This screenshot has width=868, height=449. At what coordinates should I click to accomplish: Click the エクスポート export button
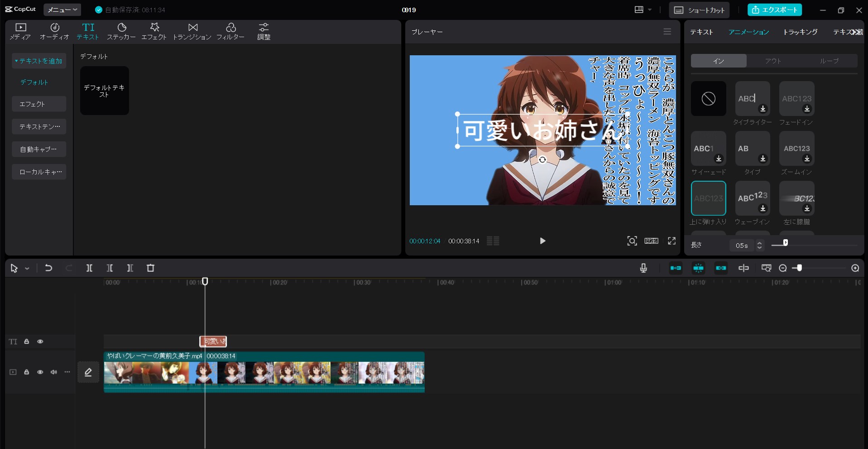775,10
